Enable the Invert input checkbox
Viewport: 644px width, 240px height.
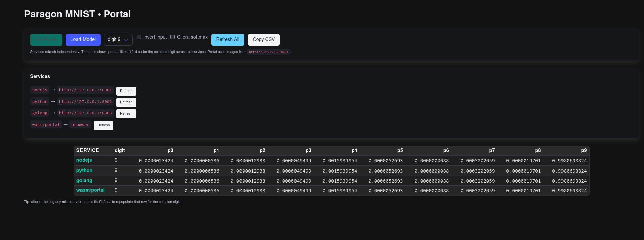(139, 37)
